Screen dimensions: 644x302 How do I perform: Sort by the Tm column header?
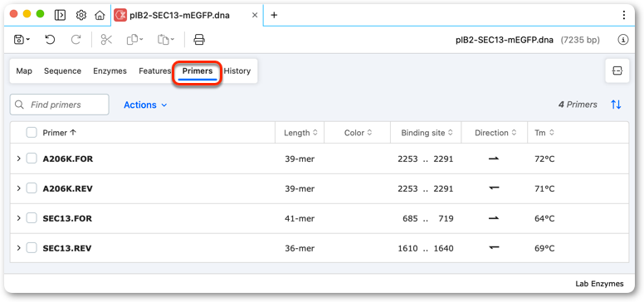click(x=544, y=133)
